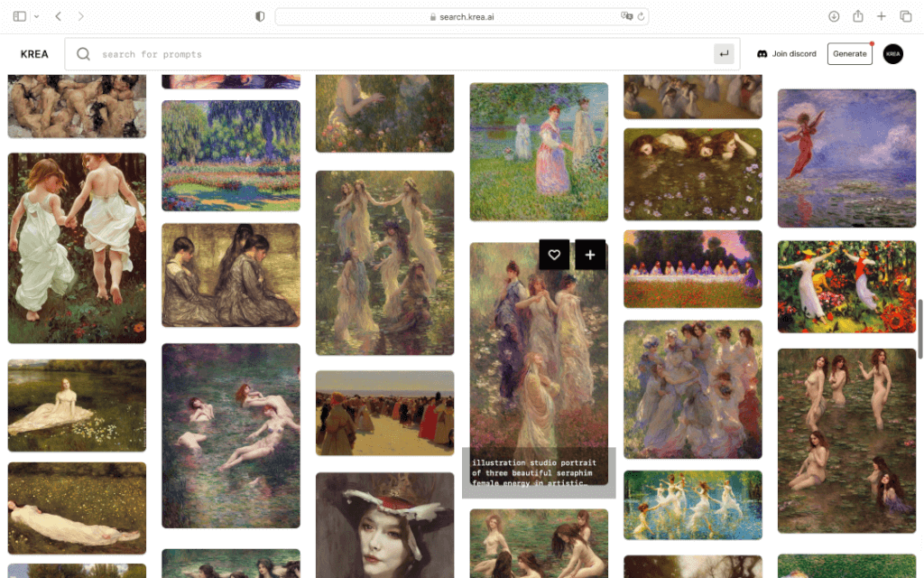
Task: Click the KREA logo
Action: (x=34, y=54)
